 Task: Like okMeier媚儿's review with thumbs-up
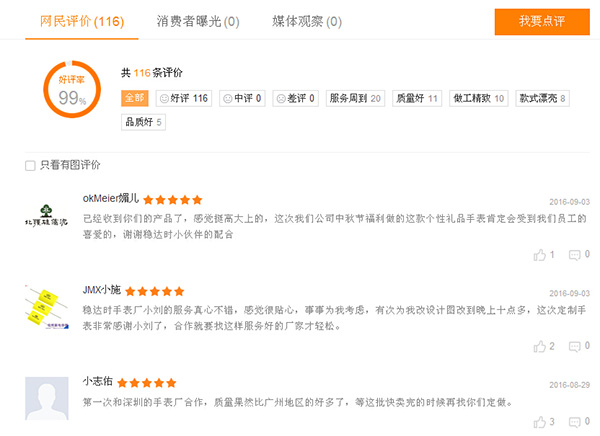click(x=543, y=255)
